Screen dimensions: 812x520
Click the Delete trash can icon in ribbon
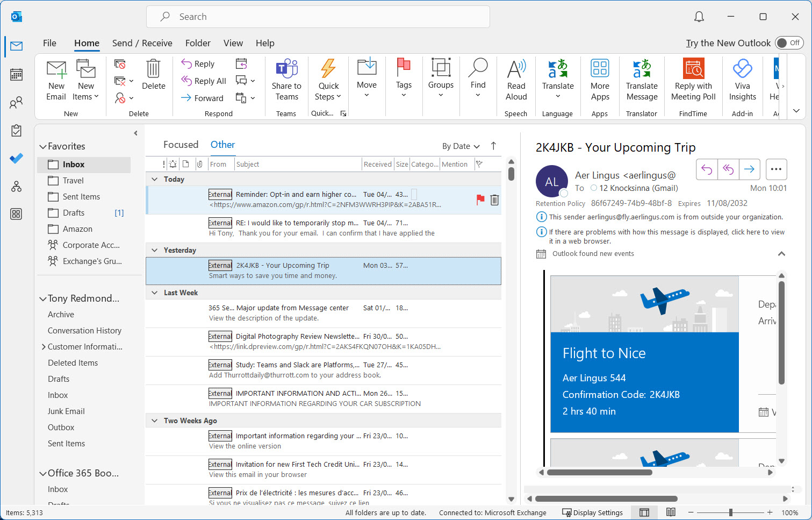coord(153,69)
